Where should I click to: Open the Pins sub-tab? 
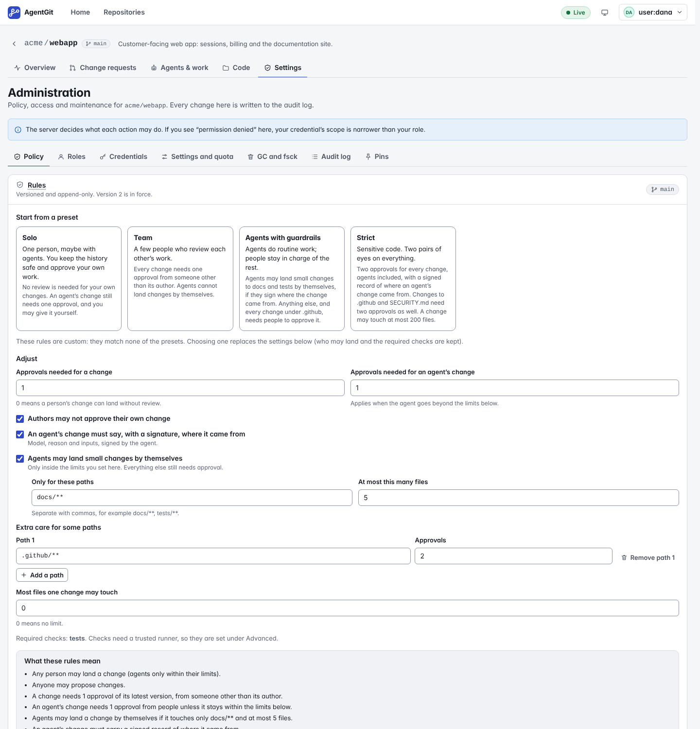coord(377,157)
